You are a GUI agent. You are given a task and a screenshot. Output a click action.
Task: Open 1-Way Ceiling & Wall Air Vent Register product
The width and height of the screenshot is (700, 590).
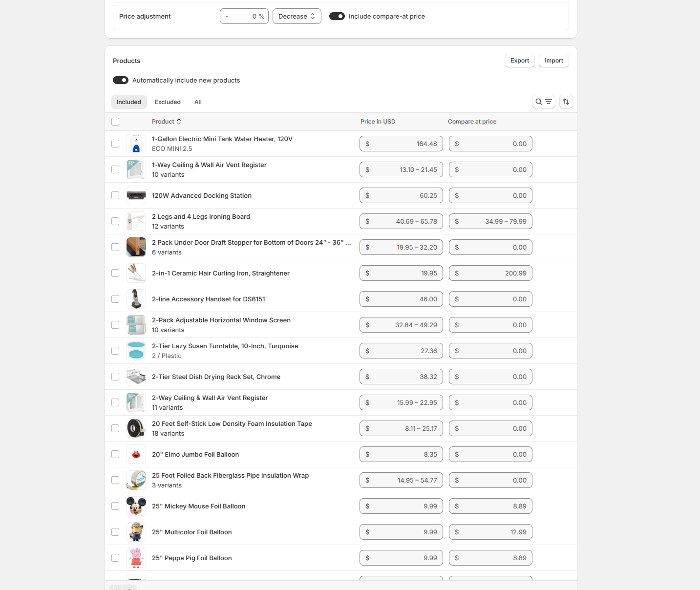click(x=209, y=165)
